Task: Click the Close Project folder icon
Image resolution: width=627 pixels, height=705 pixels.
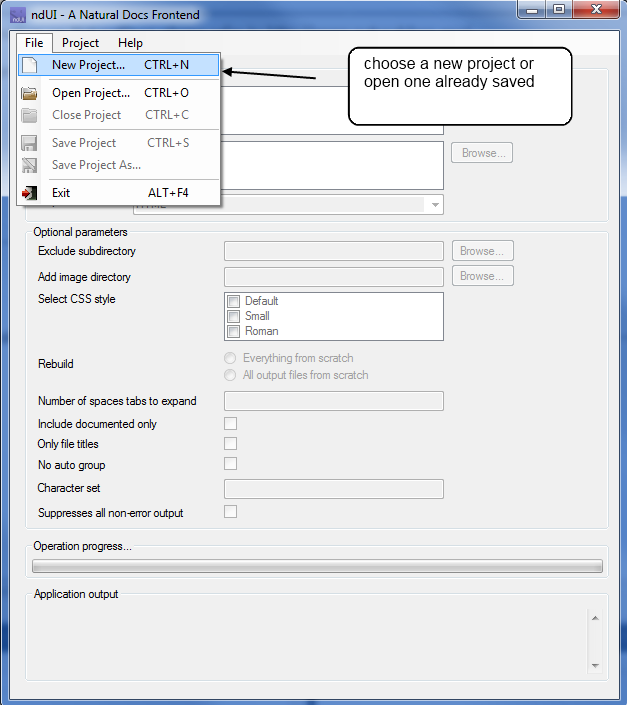Action: (30, 115)
